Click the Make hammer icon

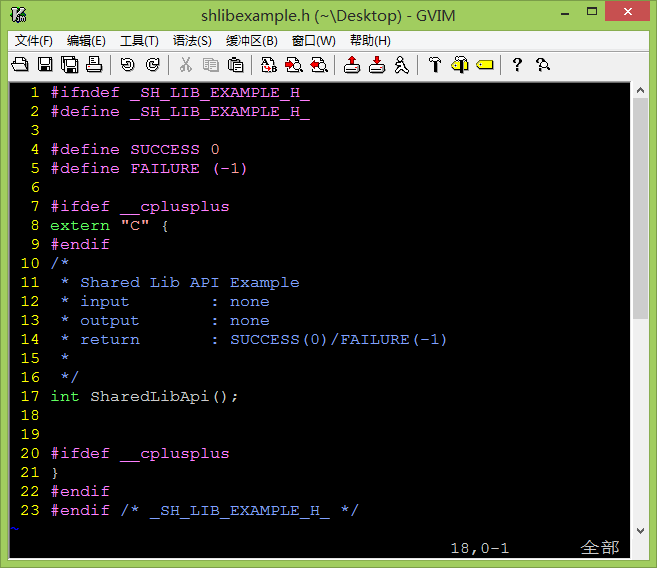point(435,65)
